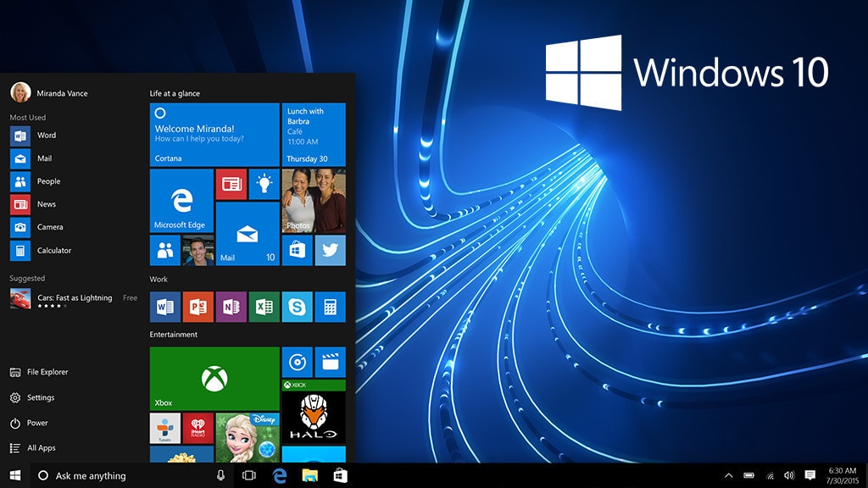Open the Store tile
The height and width of the screenshot is (488, 868).
pyautogui.click(x=298, y=251)
